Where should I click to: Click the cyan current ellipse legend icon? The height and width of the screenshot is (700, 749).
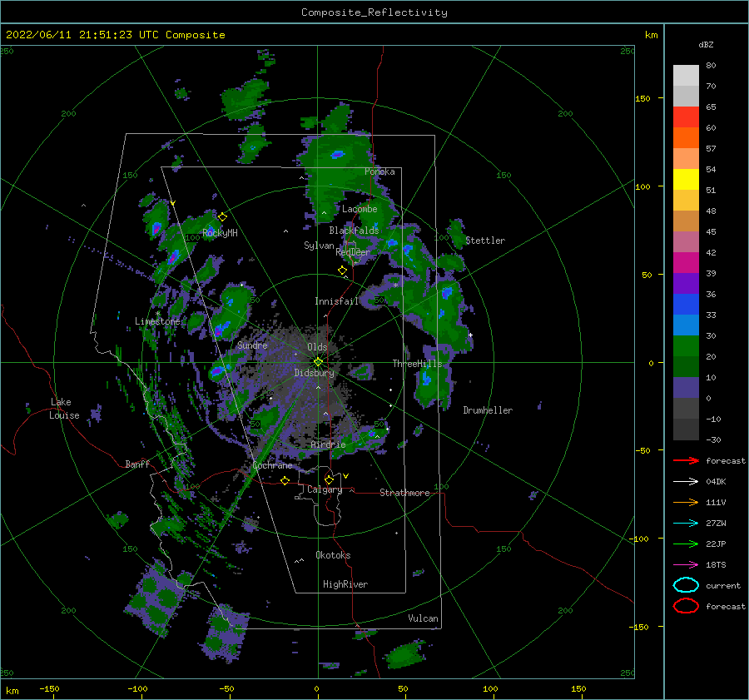click(686, 585)
